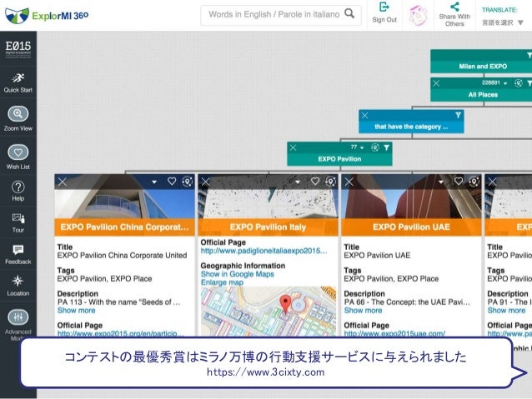The height and width of the screenshot is (399, 532).
Task: Toggle heart favorite on Italy card
Action: 315,182
